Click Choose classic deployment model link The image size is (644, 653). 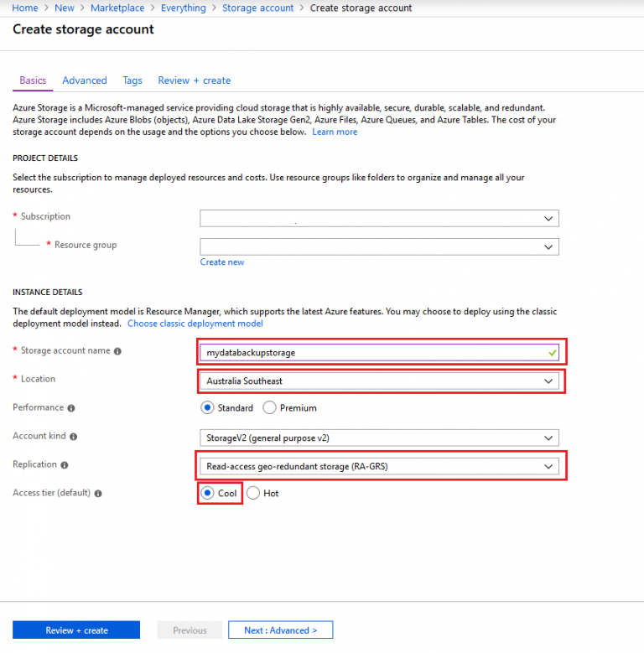(x=195, y=324)
